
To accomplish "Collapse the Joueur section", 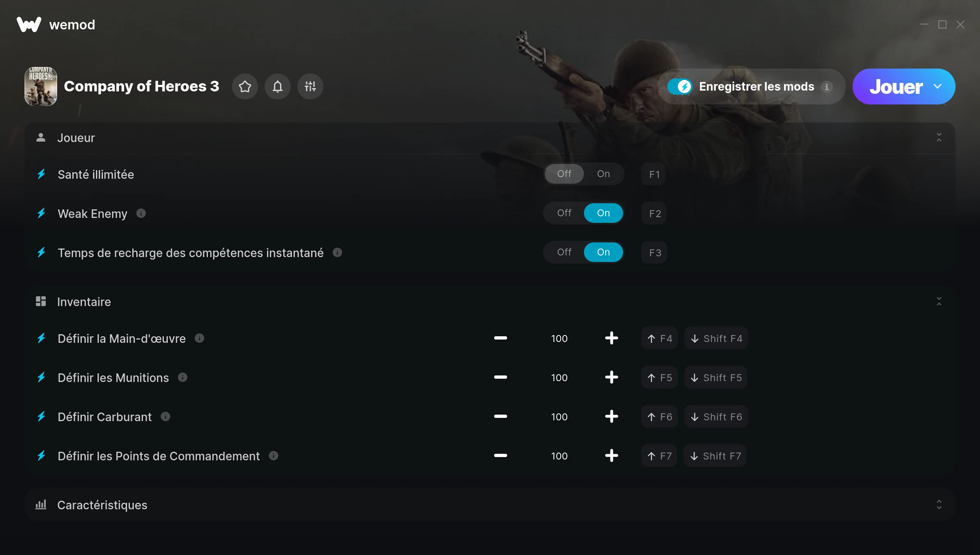I will pos(939,138).
